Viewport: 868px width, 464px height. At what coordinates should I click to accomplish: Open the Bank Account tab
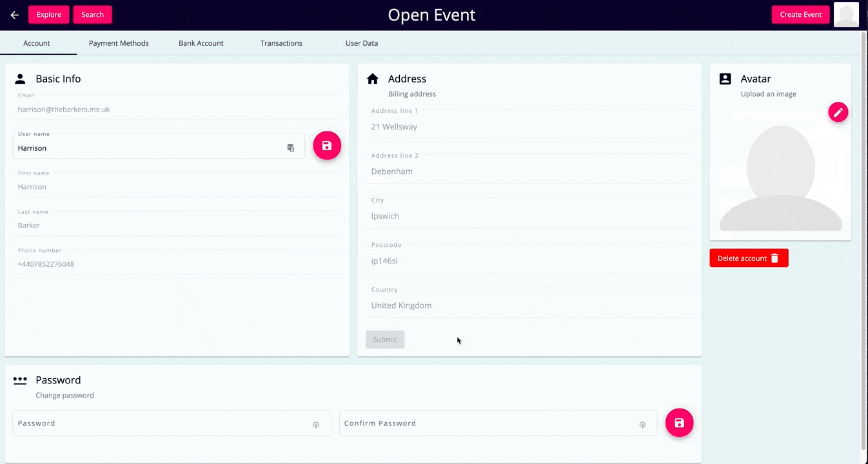pyautogui.click(x=201, y=43)
